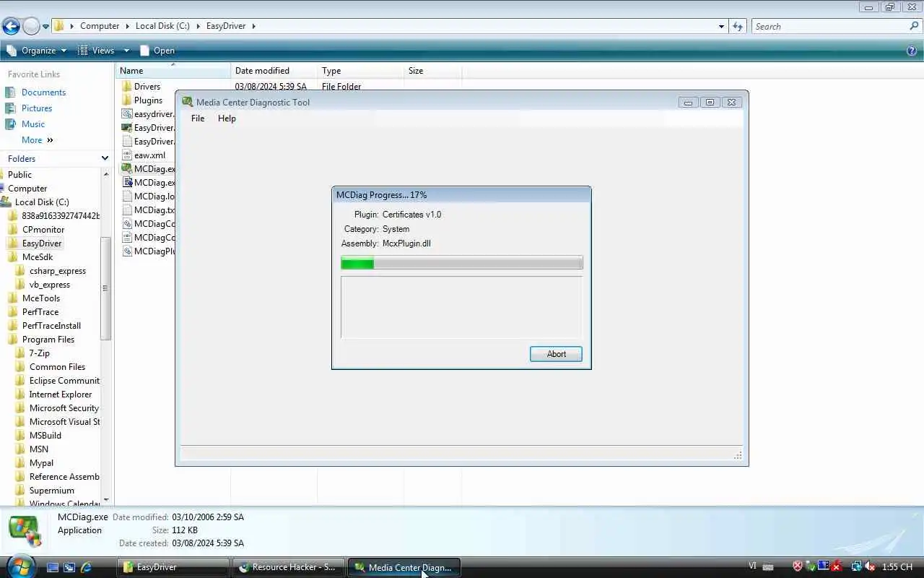
Task: Launch Internet Explorer from quick launch
Action: click(86, 567)
